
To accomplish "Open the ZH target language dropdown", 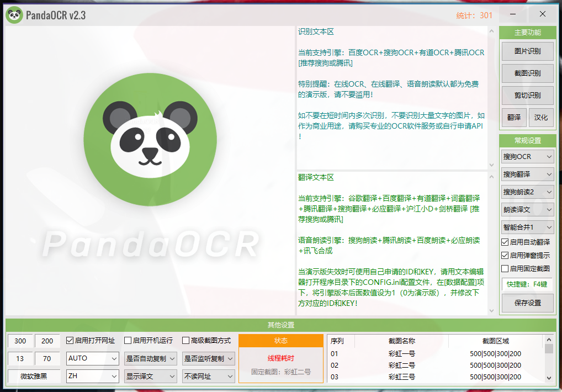I will [x=93, y=376].
